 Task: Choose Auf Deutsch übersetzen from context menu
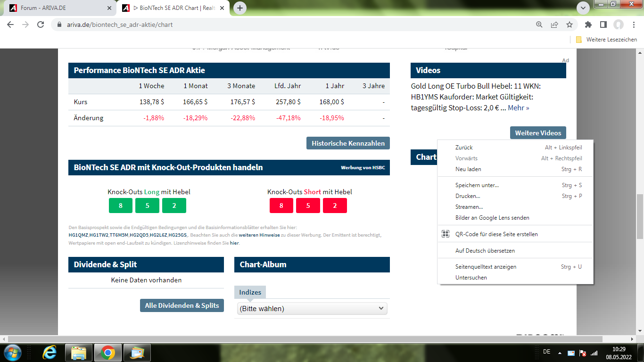(x=515, y=251)
